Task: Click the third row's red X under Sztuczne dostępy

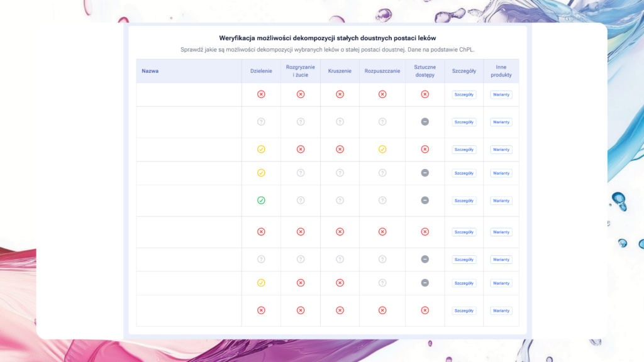Action: [x=425, y=150]
